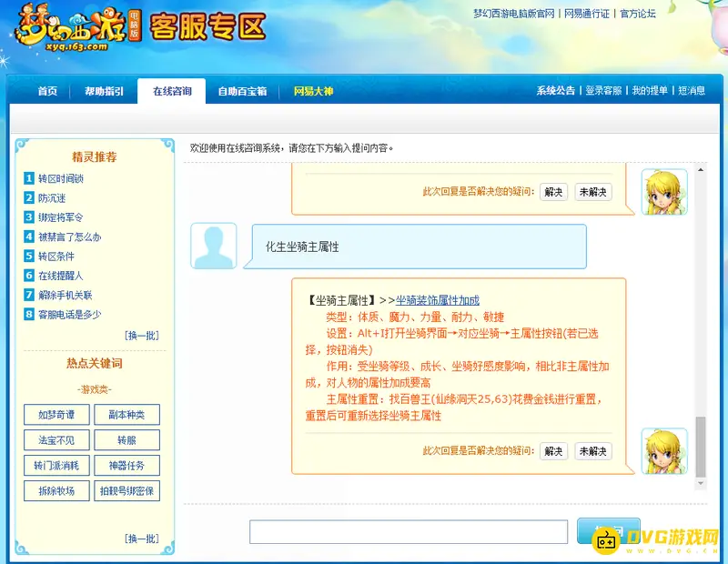This screenshot has width=728, height=564.
Task: Click the user avatar beside 化生坐骑主属性
Action: 214,246
